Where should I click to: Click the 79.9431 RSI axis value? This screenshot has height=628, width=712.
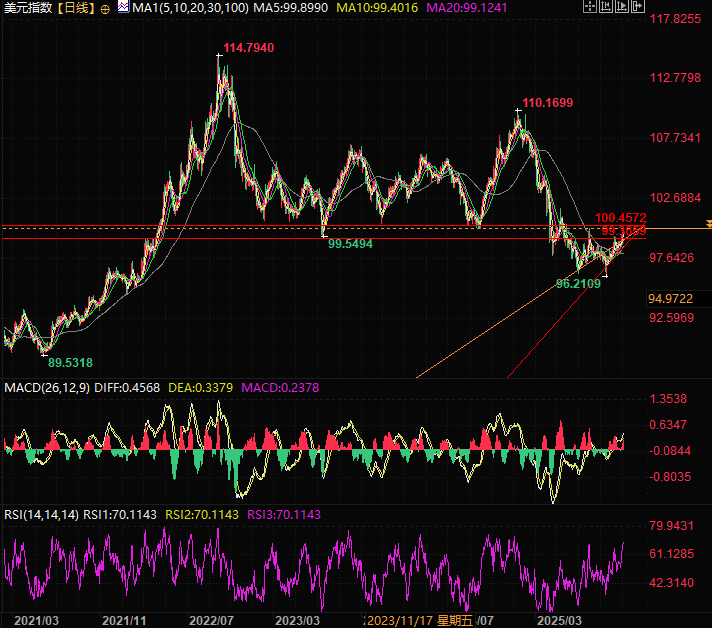coord(672,525)
